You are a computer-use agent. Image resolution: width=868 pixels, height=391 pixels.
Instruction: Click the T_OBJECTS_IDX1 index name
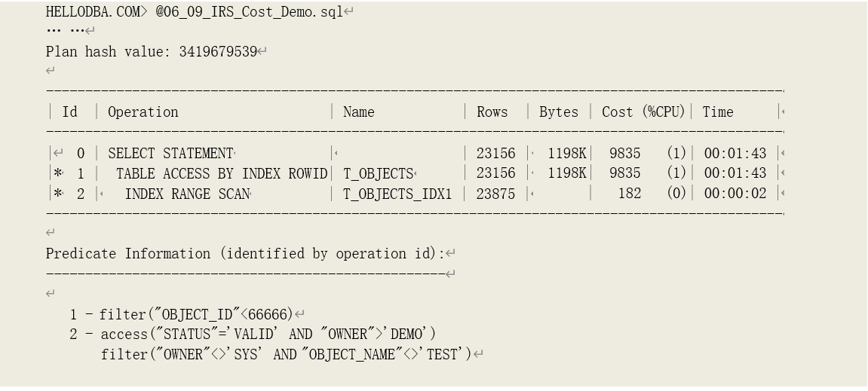pos(397,194)
